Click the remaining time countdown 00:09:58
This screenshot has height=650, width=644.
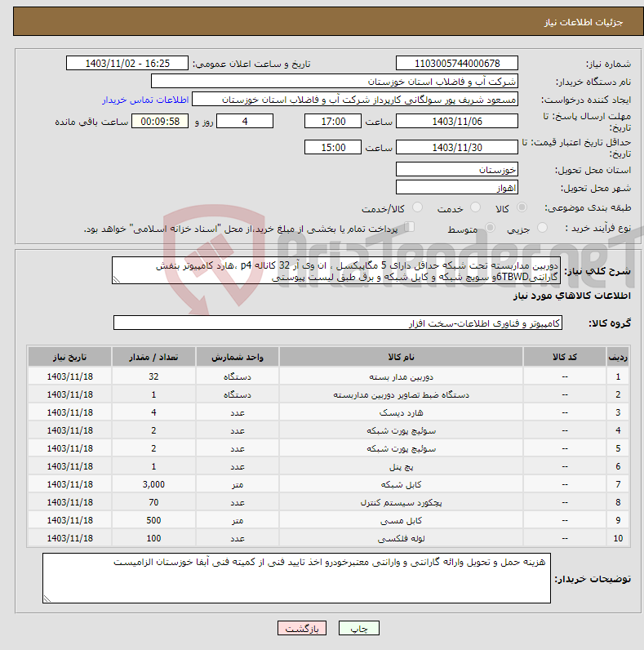pyautogui.click(x=160, y=122)
